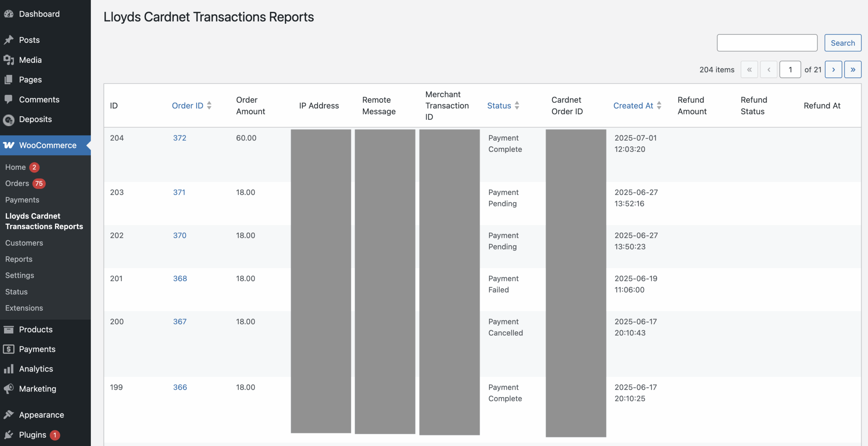The height and width of the screenshot is (446, 868).
Task: Sort the table by Order ID
Action: (x=188, y=105)
